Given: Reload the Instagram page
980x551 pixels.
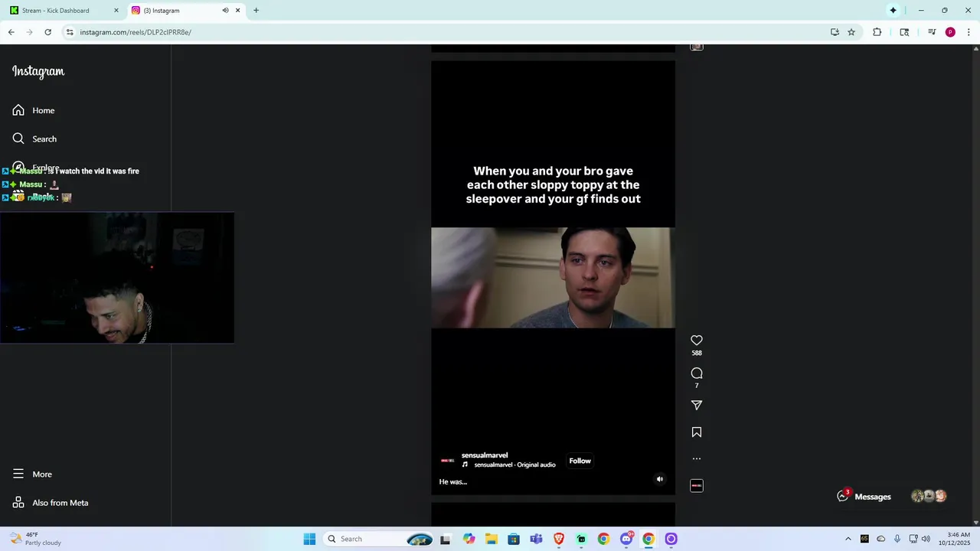Looking at the screenshot, I should (47, 32).
